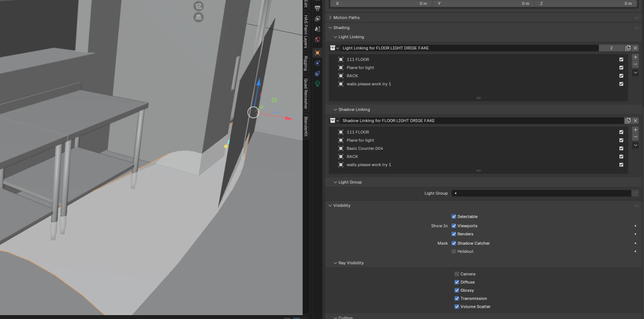This screenshot has width=644, height=319.
Task: Open the View Layer properties tab
Action: click(x=318, y=19)
